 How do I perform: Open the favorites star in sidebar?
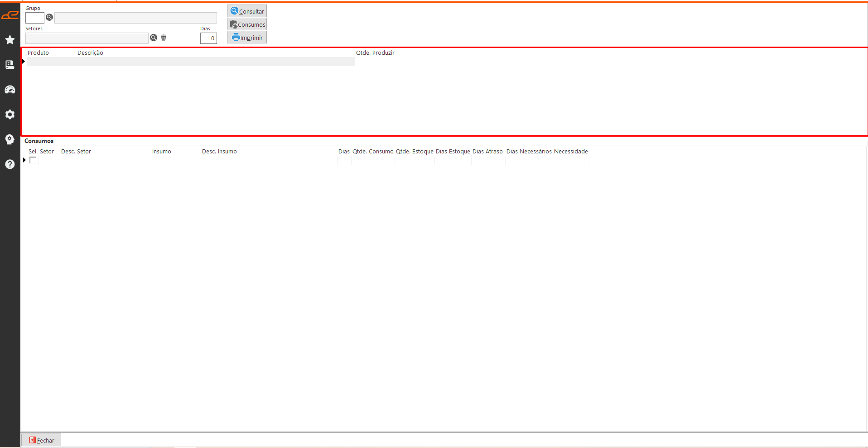point(10,40)
